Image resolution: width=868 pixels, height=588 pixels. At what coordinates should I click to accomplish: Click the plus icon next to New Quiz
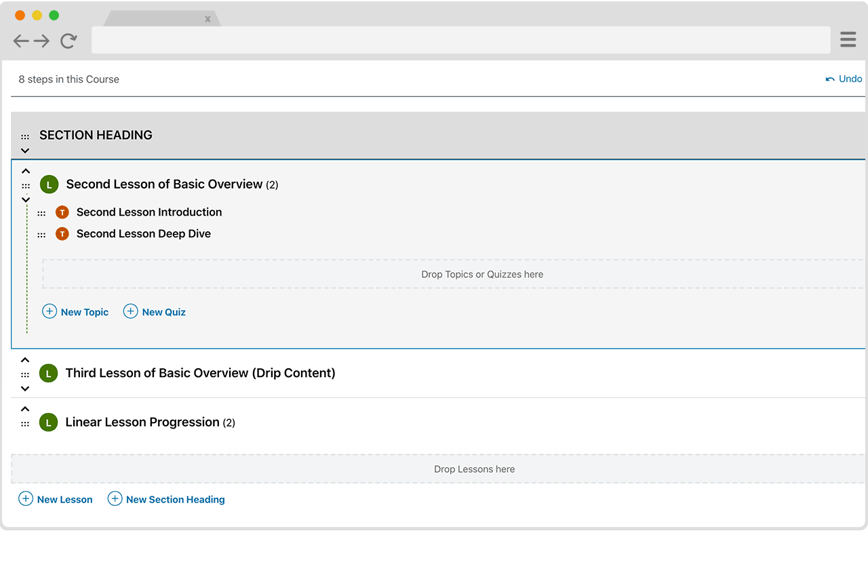tap(130, 311)
